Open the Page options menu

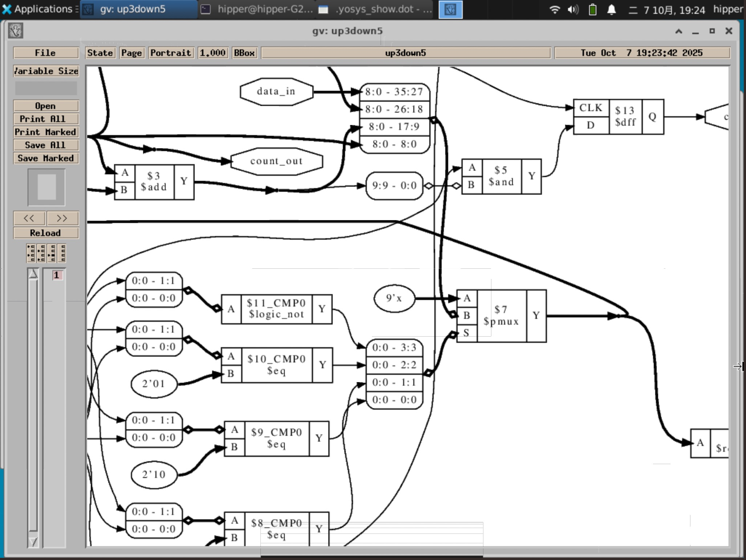(131, 53)
